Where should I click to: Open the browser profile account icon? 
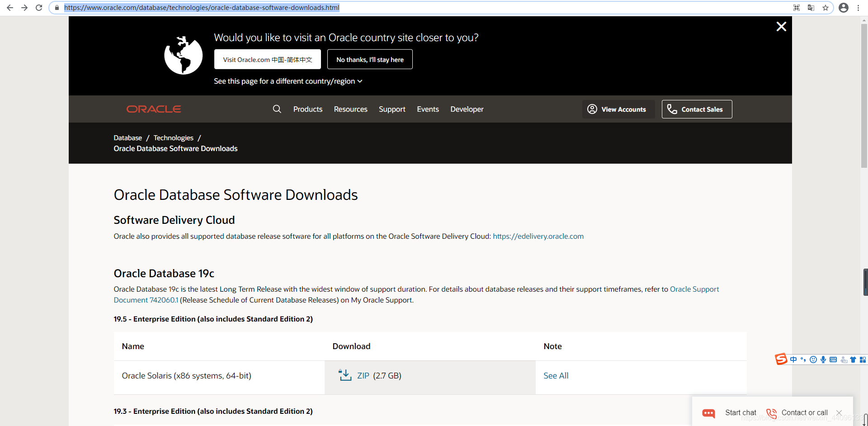844,8
